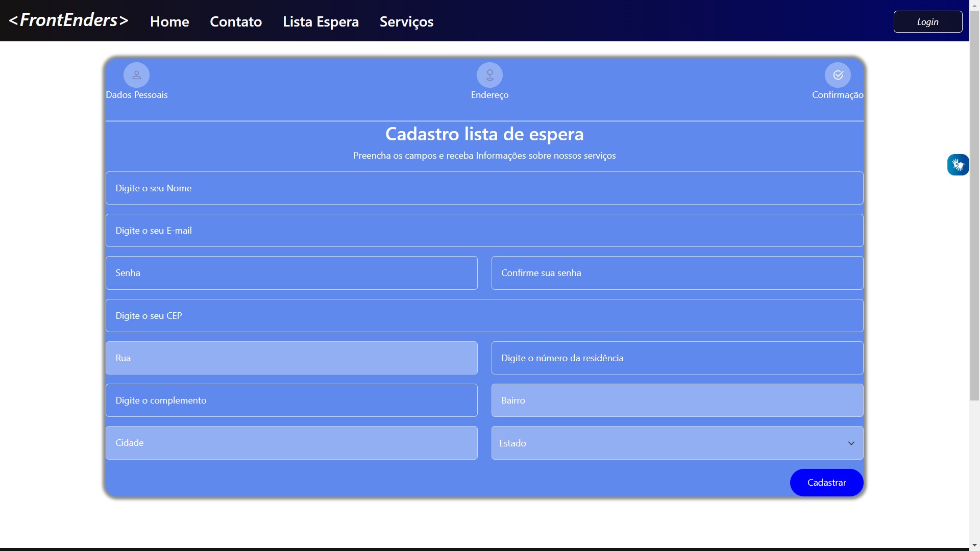This screenshot has width=980, height=551.
Task: Click the scrollbar down arrow
Action: click(x=974, y=545)
